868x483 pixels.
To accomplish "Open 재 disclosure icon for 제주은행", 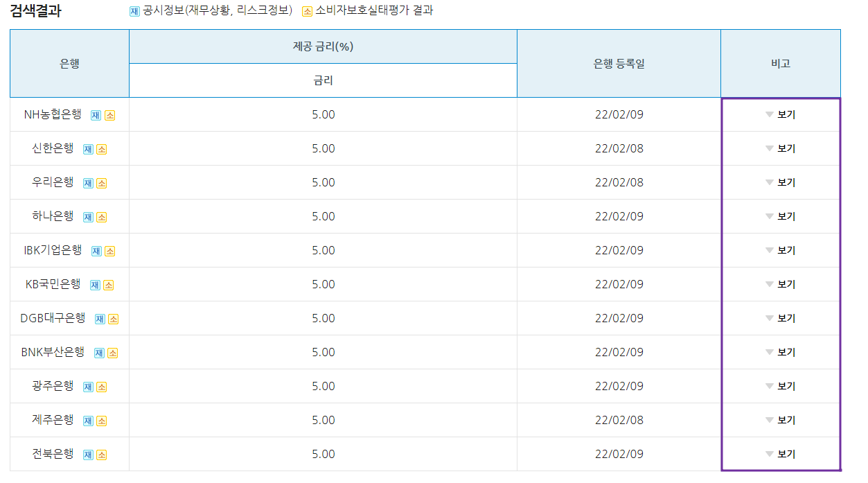I will coord(88,421).
